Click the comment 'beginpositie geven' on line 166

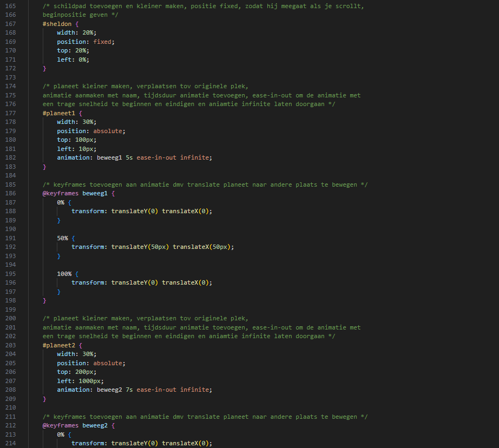(80, 15)
